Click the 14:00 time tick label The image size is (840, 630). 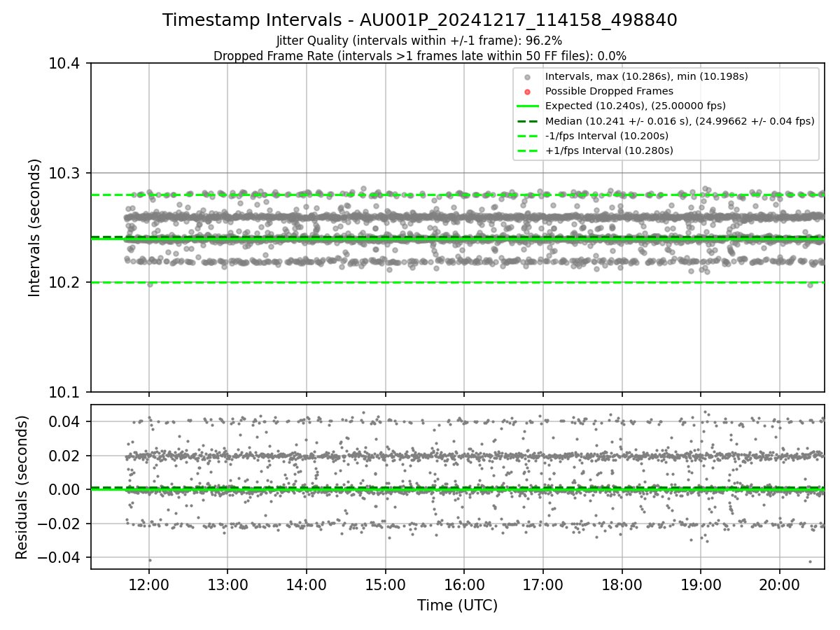[x=306, y=585]
